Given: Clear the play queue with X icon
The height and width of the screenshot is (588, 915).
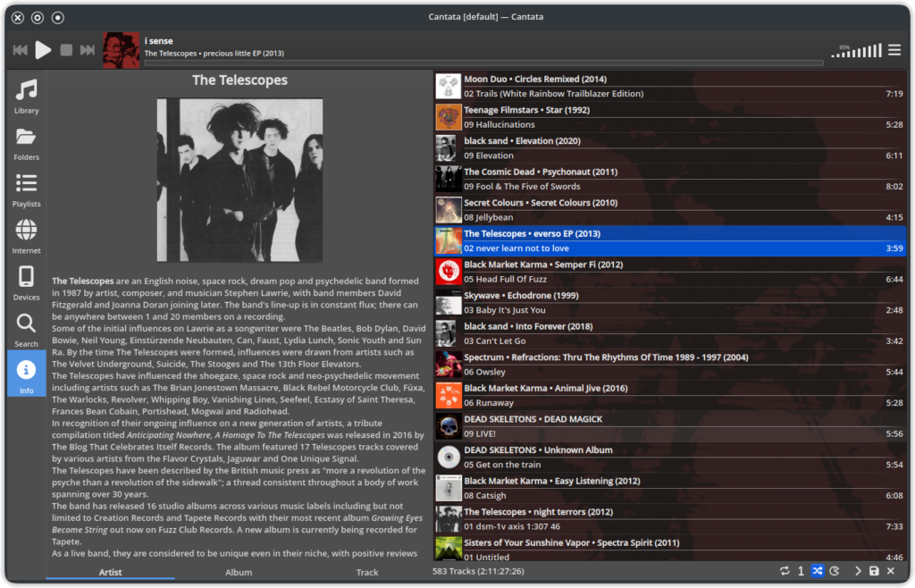Looking at the screenshot, I should pos(891,571).
